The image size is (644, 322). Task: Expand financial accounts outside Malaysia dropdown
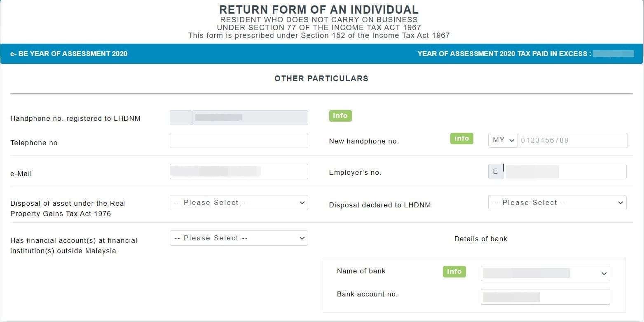pos(239,238)
